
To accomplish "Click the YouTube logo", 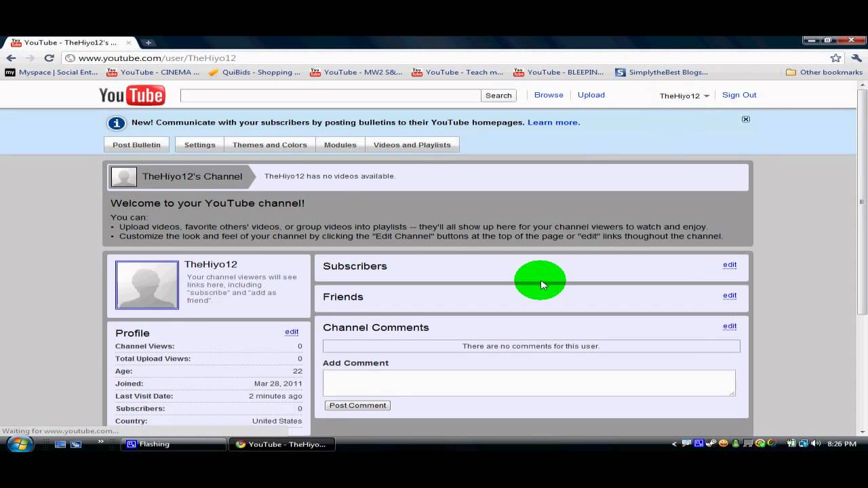I will pyautogui.click(x=132, y=96).
